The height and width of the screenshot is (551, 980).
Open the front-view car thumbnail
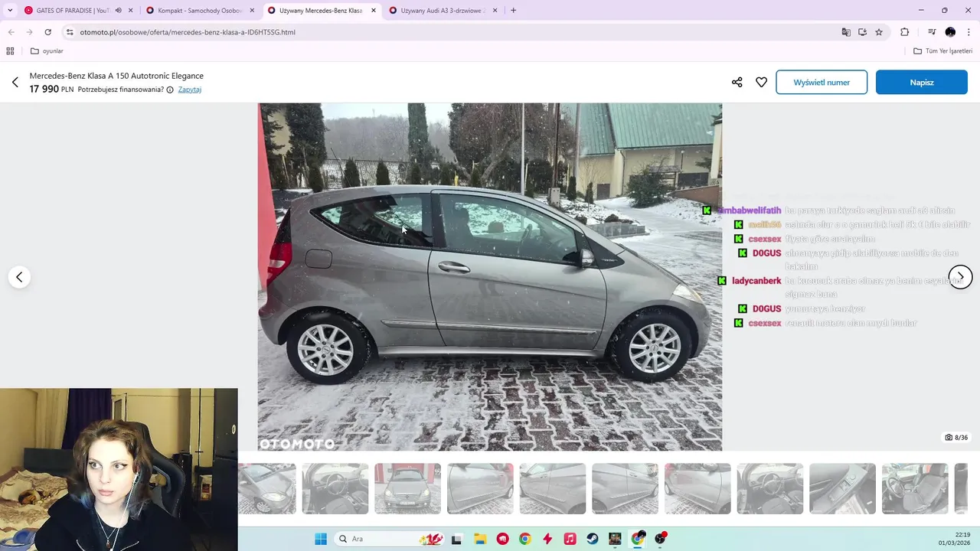pos(407,488)
